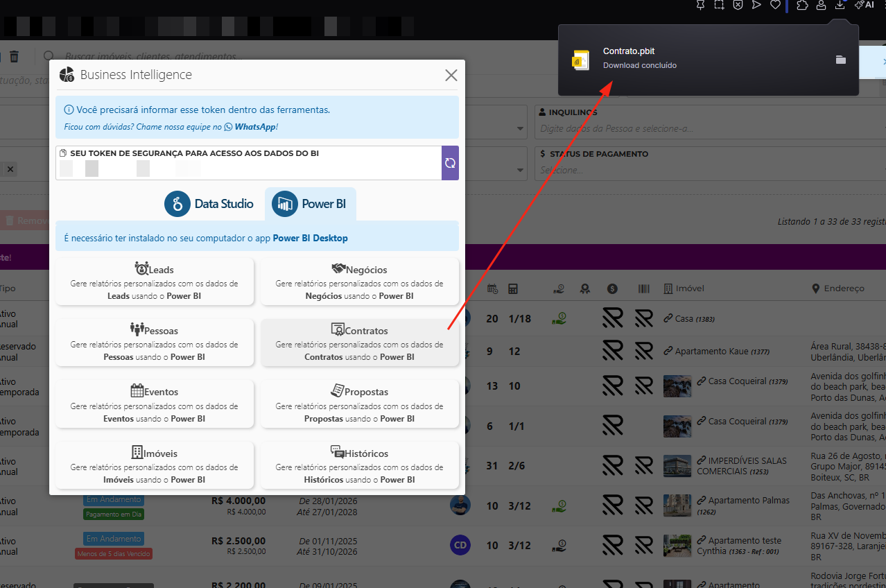This screenshot has height=588, width=886.
Task: Open the browser extensions puzzle icon
Action: pos(802,5)
